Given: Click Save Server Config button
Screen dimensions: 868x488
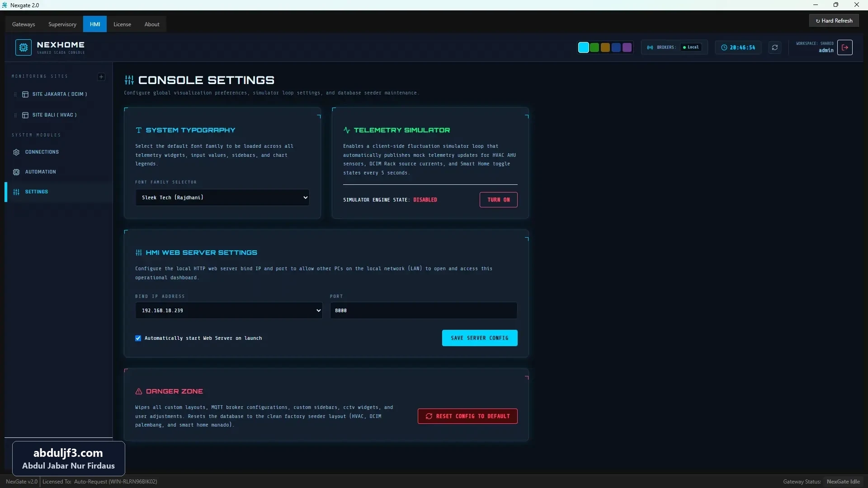Looking at the screenshot, I should [x=480, y=338].
